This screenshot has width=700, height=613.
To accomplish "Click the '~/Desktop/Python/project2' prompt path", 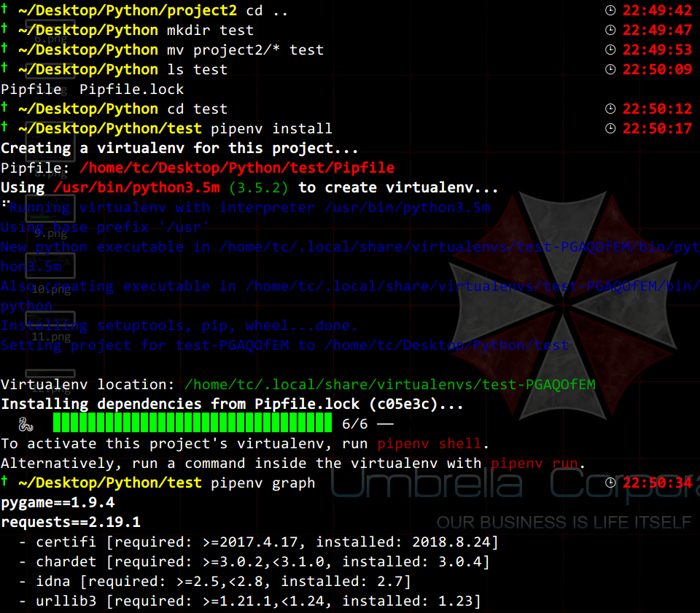I will point(128,11).
